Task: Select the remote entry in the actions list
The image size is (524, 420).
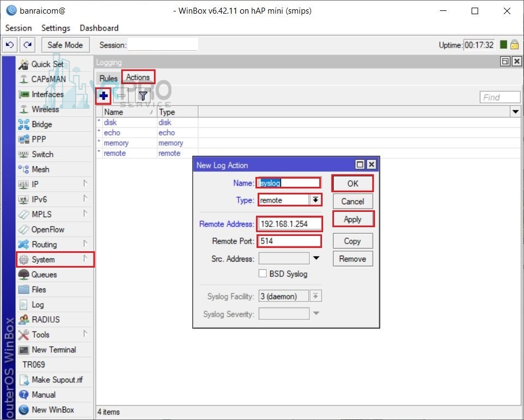Action: tap(115, 153)
